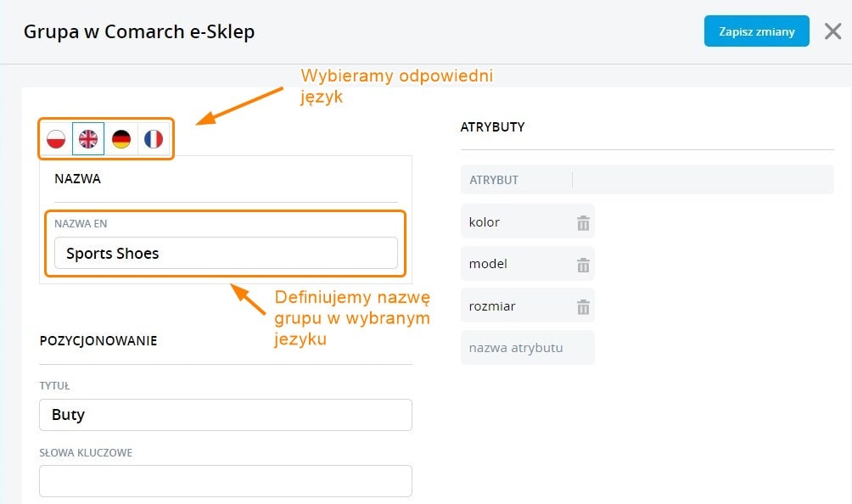Image resolution: width=852 pixels, height=504 pixels.
Task: Click the ATRYBUT column header
Action: 494,180
